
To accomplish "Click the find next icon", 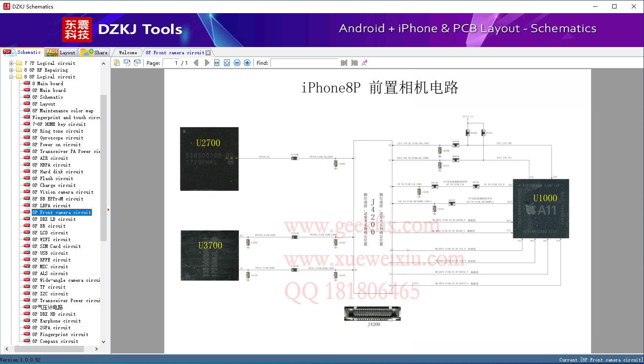I will point(354,63).
